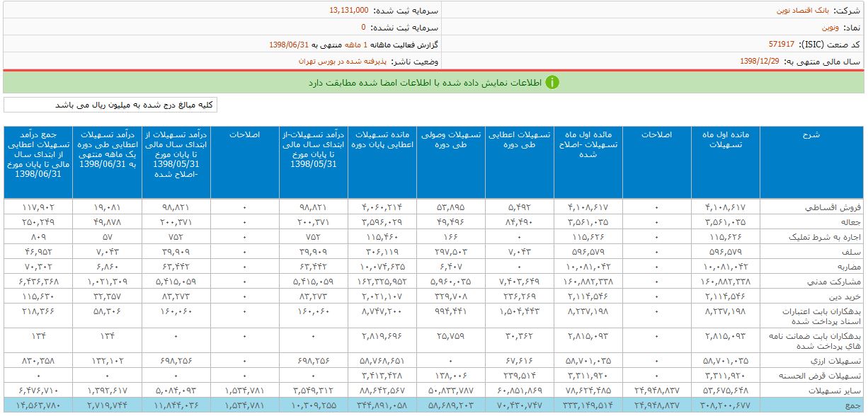The width and height of the screenshot is (868, 416).
Task: Click the registered capital value 13,131,000
Action: [x=348, y=11]
